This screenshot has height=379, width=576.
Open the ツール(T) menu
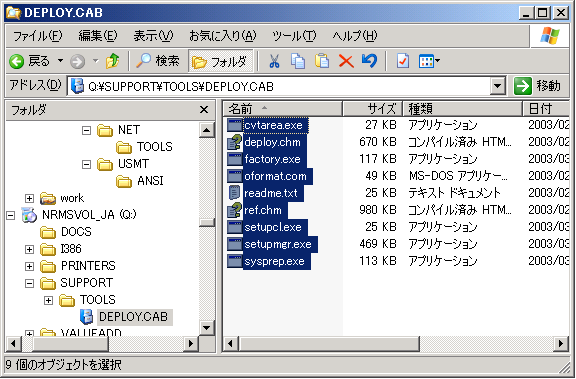click(294, 36)
